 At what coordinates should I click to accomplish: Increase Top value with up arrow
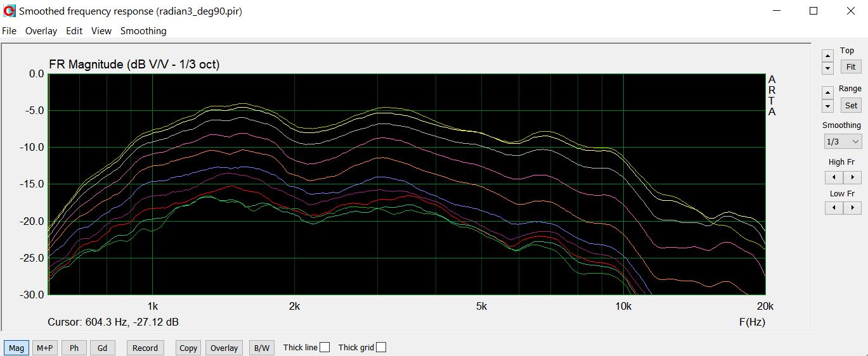[x=827, y=55]
